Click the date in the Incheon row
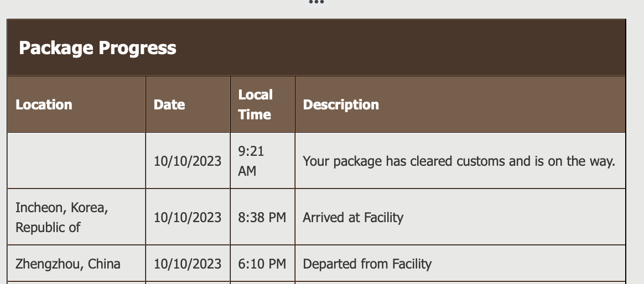The height and width of the screenshot is (284, 644). (188, 218)
